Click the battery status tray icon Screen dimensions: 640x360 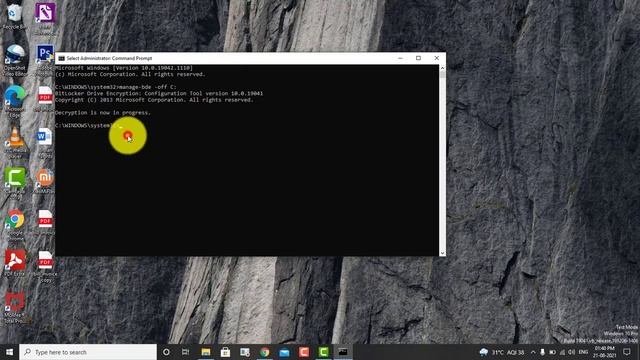(x=552, y=352)
